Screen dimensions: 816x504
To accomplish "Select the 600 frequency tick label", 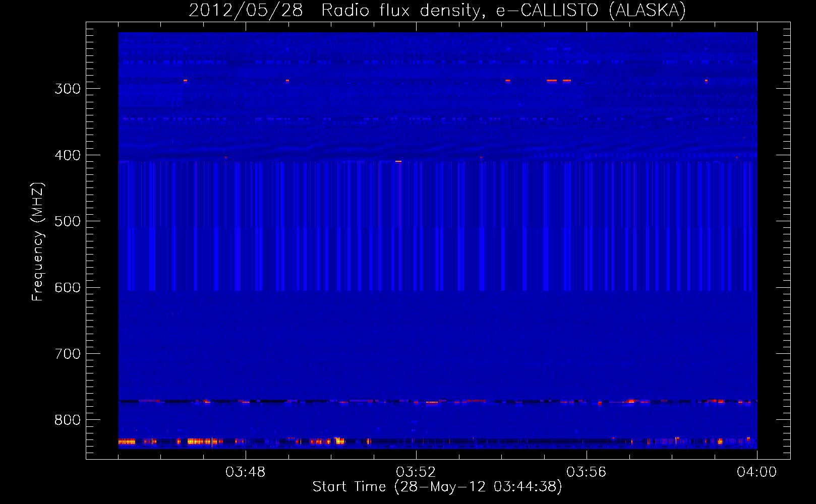I will pos(68,288).
